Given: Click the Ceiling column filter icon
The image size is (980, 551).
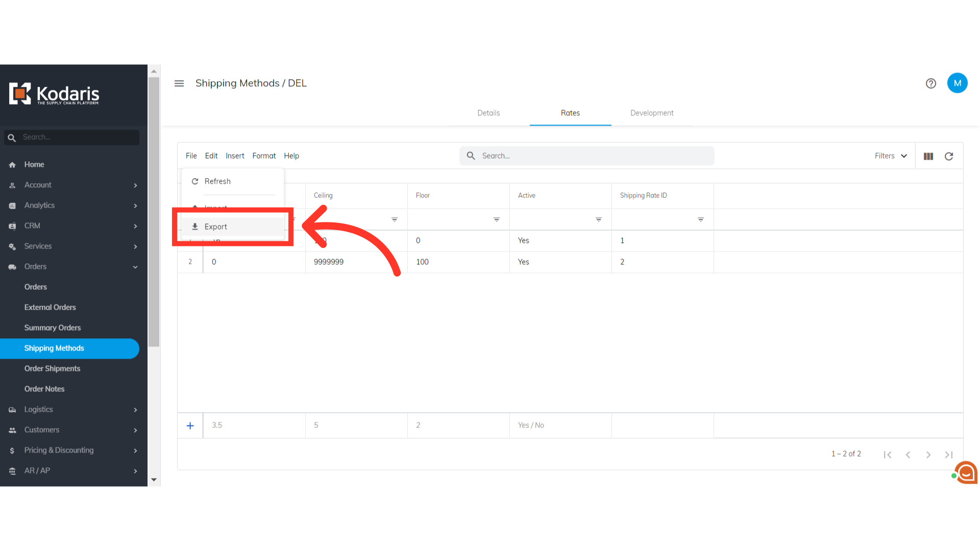Looking at the screenshot, I should (395, 219).
